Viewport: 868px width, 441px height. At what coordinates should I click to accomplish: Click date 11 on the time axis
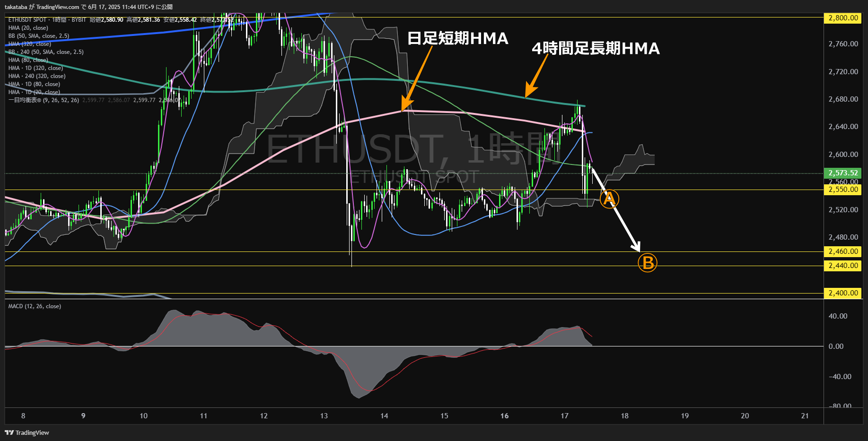203,416
